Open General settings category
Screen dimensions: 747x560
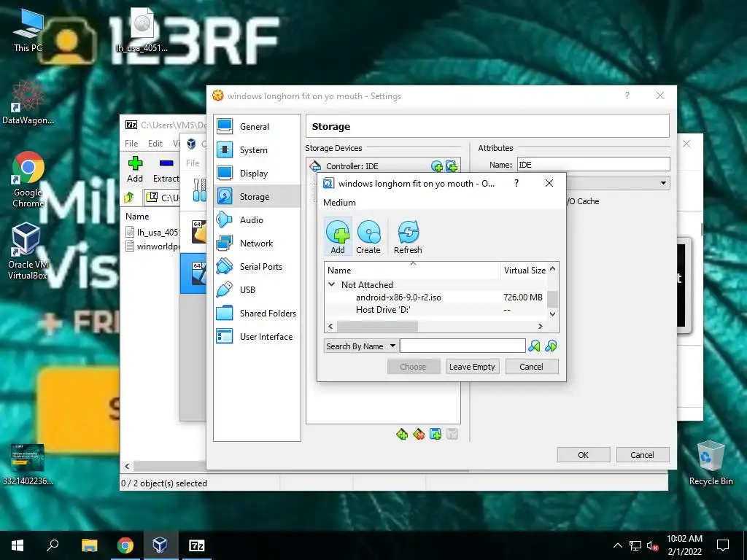[257, 127]
